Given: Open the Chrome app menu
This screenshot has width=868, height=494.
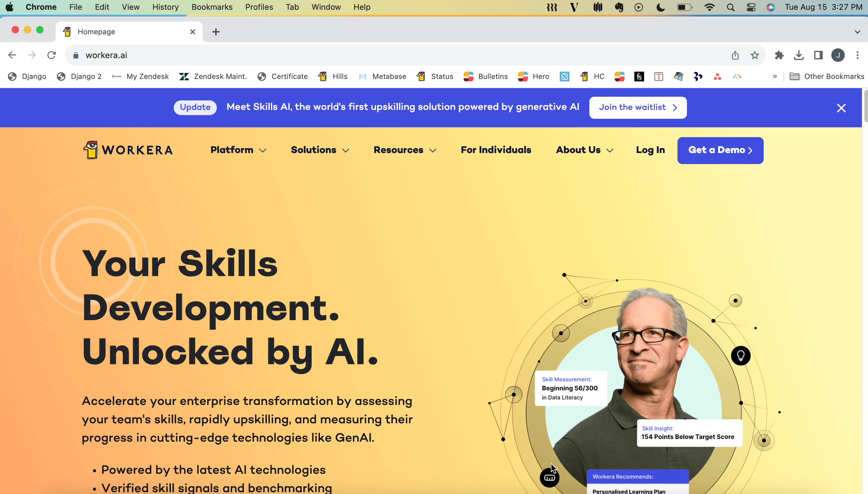Looking at the screenshot, I should [x=41, y=7].
